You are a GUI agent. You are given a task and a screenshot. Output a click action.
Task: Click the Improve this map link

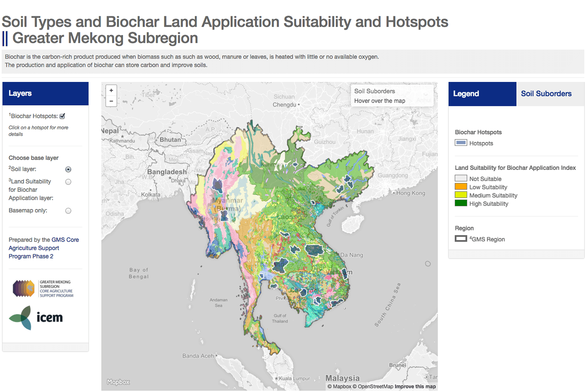pyautogui.click(x=415, y=387)
